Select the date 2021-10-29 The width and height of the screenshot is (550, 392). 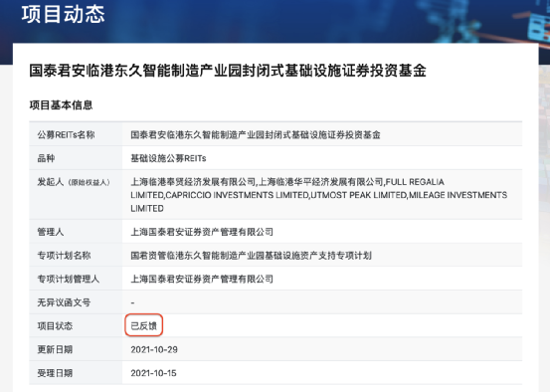154,349
